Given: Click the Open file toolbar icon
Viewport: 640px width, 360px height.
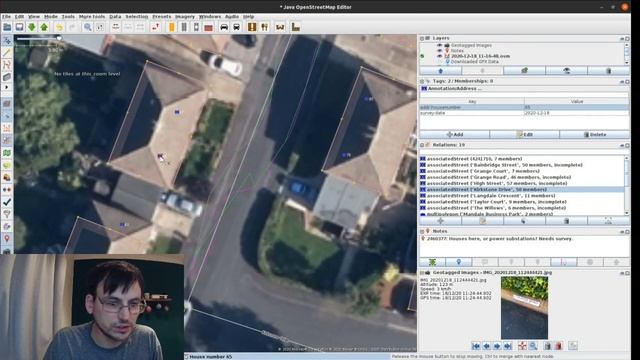Looking at the screenshot, I should point(7,27).
